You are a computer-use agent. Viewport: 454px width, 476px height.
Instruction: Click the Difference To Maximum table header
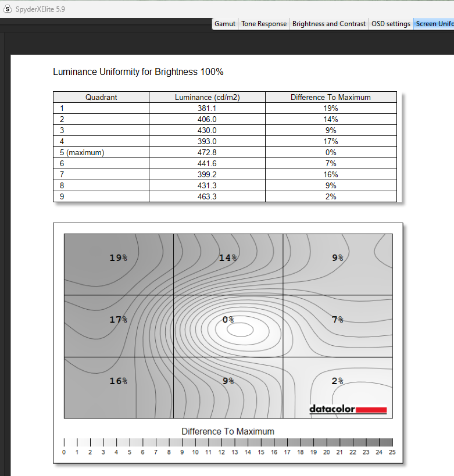coord(330,97)
